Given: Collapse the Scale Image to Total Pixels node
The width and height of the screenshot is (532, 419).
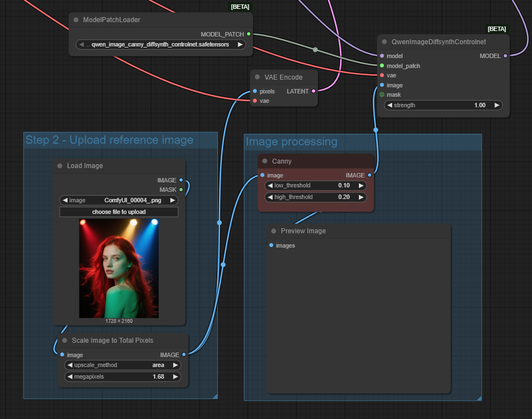Looking at the screenshot, I should (x=65, y=341).
